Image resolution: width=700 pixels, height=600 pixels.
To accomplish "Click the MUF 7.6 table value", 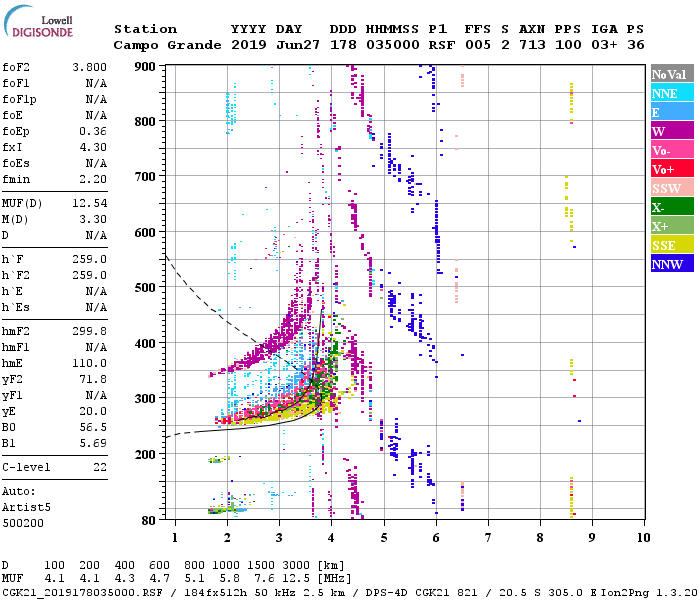I will (x=264, y=579).
